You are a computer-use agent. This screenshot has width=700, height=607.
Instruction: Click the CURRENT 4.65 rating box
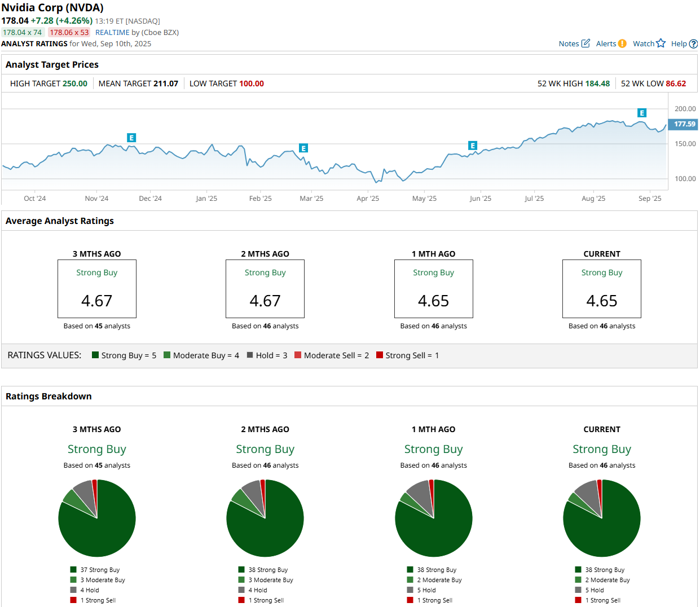pos(602,289)
